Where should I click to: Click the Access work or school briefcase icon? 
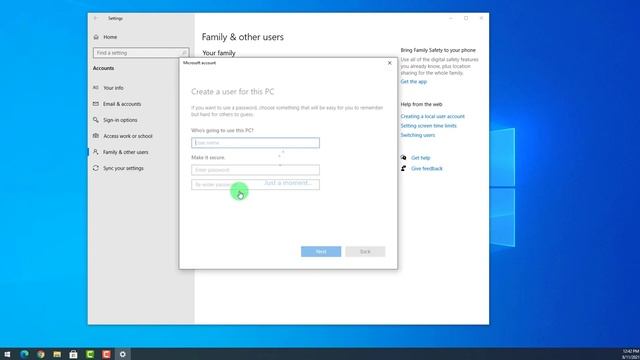[x=96, y=136]
